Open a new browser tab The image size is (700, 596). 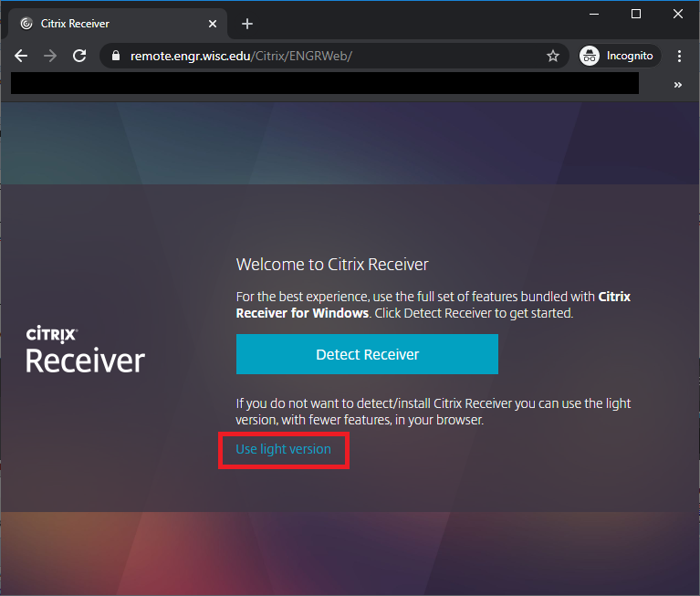tap(247, 24)
